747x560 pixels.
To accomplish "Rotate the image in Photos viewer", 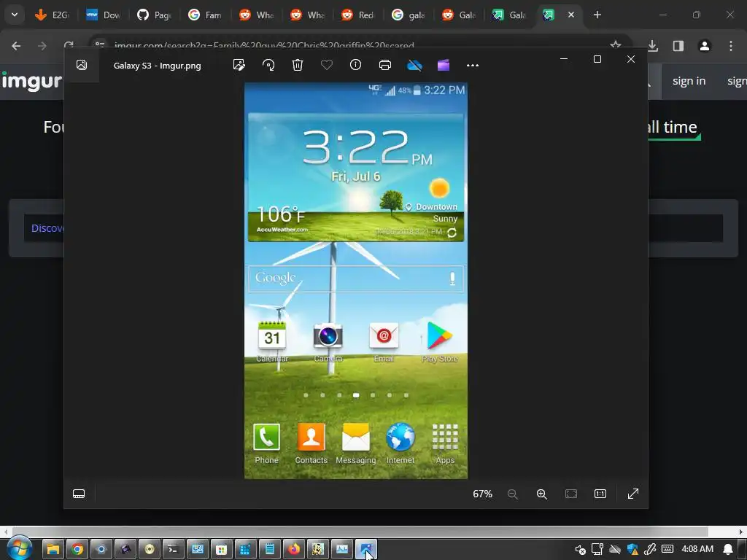I will click(x=268, y=65).
